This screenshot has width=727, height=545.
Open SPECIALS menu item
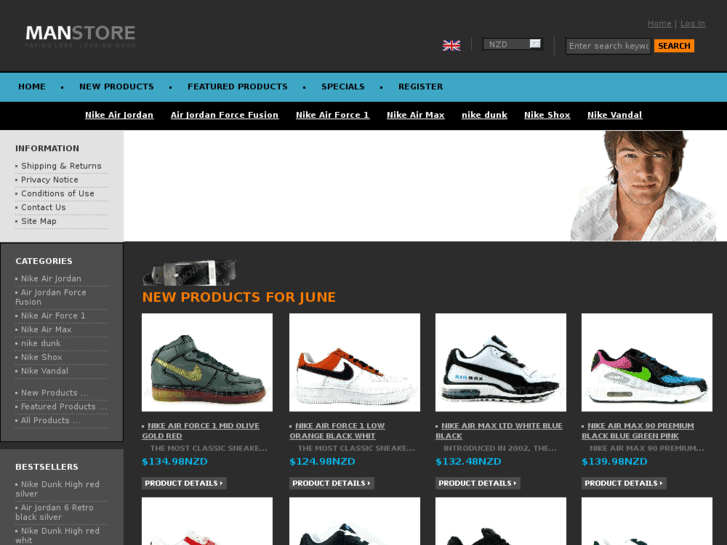[343, 87]
